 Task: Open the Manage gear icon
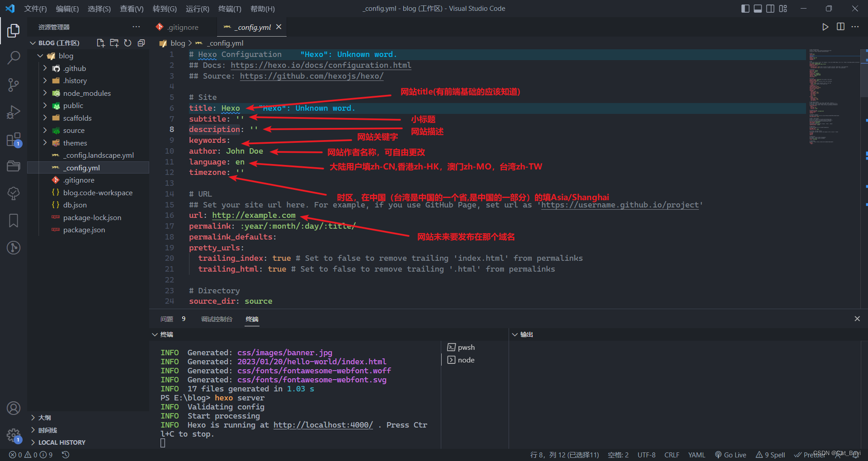(x=14, y=436)
